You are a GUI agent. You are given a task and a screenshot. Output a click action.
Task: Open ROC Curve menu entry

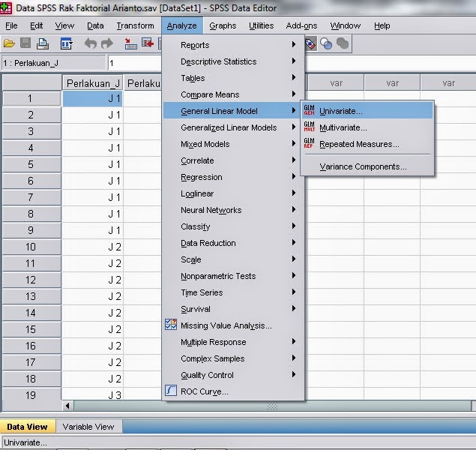(233, 391)
